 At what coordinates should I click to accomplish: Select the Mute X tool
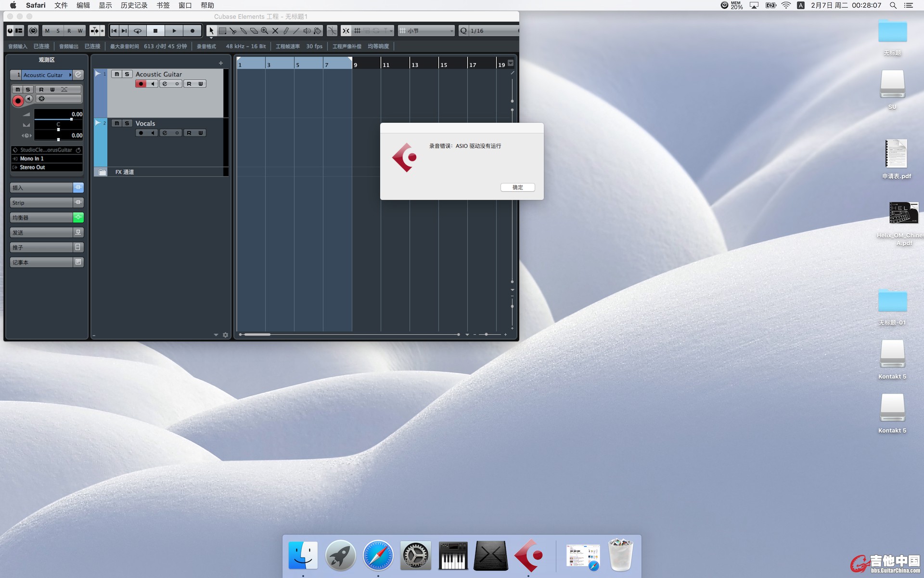click(275, 31)
